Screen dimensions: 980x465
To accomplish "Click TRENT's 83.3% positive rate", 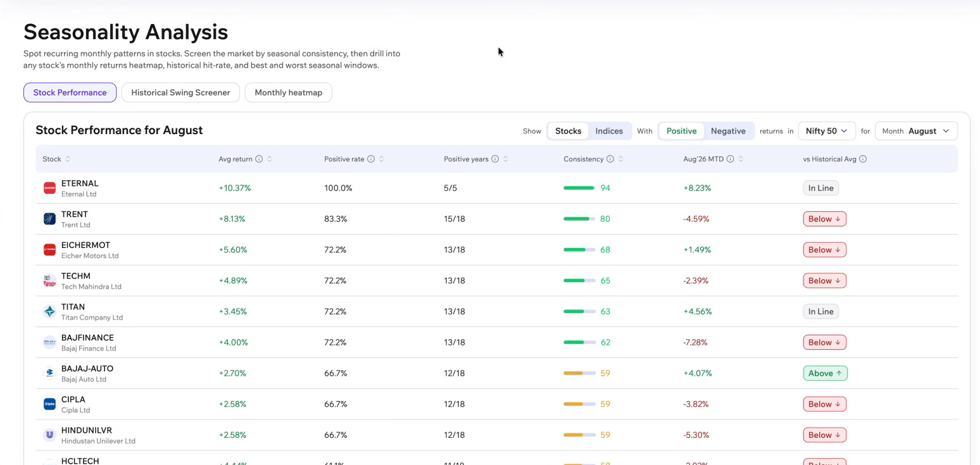I will coord(336,219).
